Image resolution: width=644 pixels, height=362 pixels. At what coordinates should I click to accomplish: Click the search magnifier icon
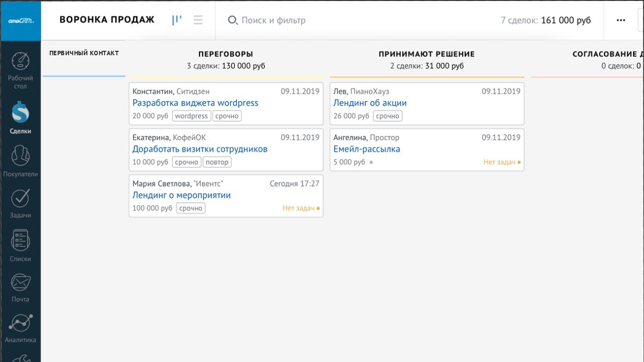pos(232,20)
